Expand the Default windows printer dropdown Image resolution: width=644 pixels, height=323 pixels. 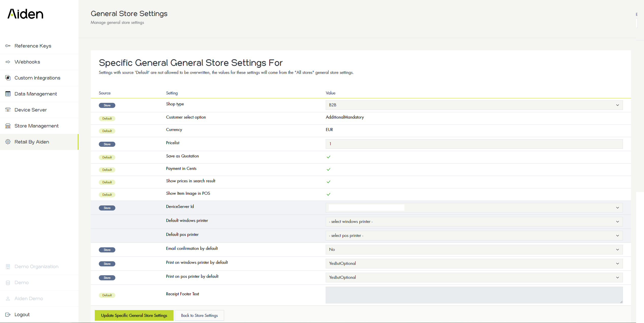474,222
